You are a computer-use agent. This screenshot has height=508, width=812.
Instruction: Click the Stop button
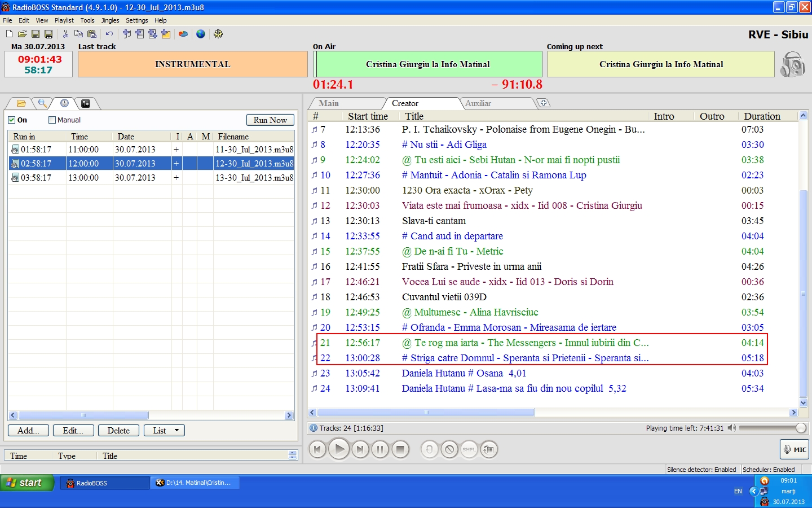pyautogui.click(x=400, y=449)
